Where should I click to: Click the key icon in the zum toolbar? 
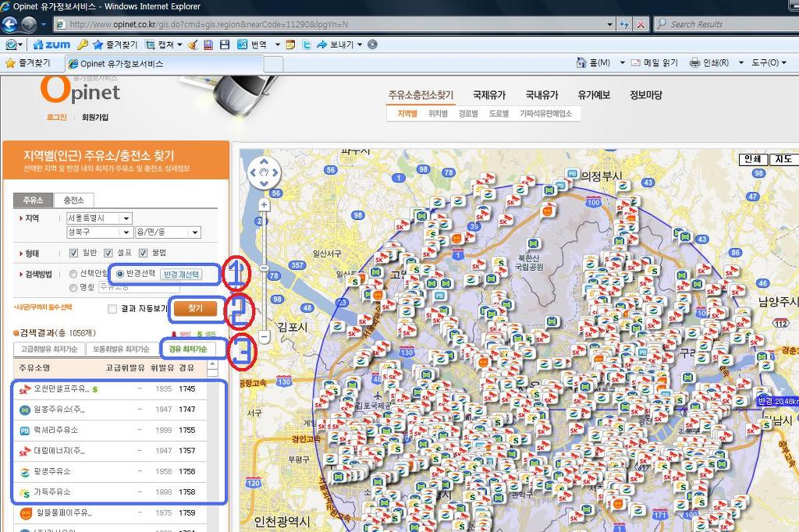point(83,44)
